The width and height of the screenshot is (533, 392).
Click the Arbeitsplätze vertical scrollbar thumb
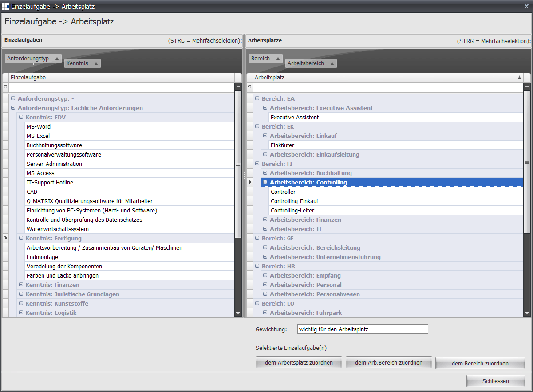click(527, 164)
